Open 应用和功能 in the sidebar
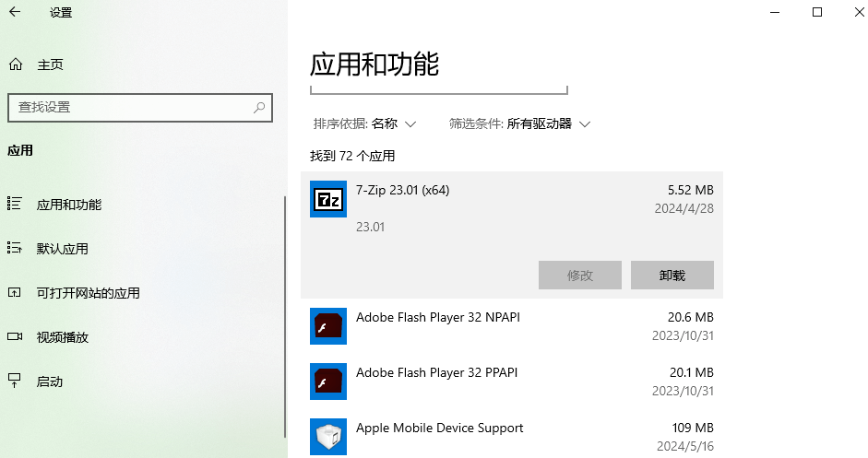The width and height of the screenshot is (868, 458). 69,205
